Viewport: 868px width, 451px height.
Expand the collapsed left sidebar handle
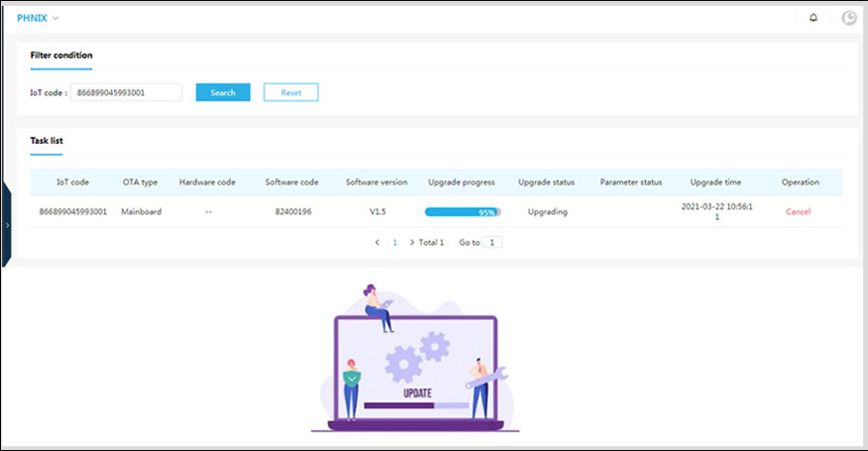pyautogui.click(x=6, y=224)
